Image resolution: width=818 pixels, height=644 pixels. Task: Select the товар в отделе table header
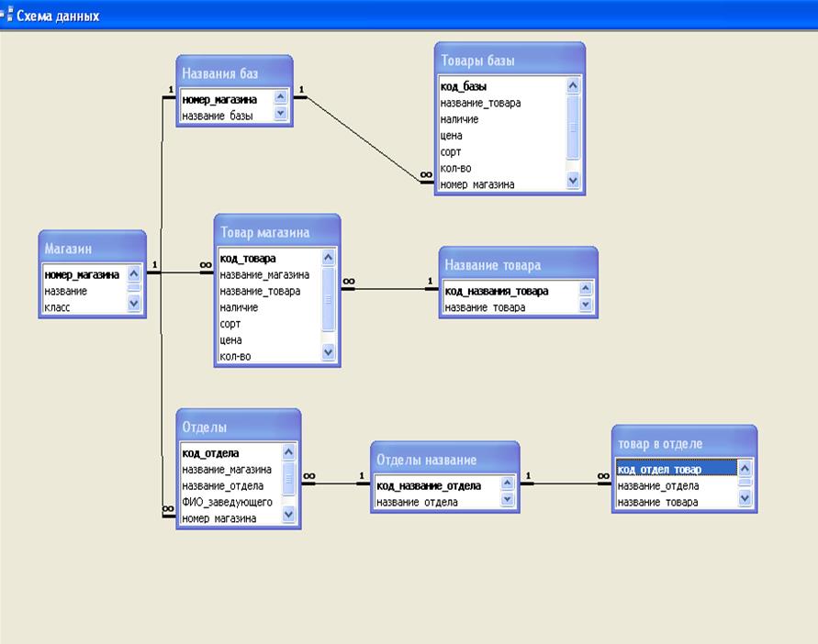[684, 443]
